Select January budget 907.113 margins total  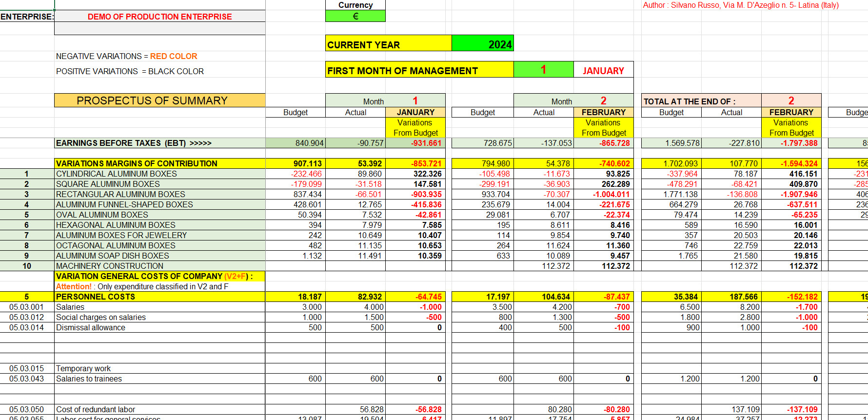pos(296,163)
